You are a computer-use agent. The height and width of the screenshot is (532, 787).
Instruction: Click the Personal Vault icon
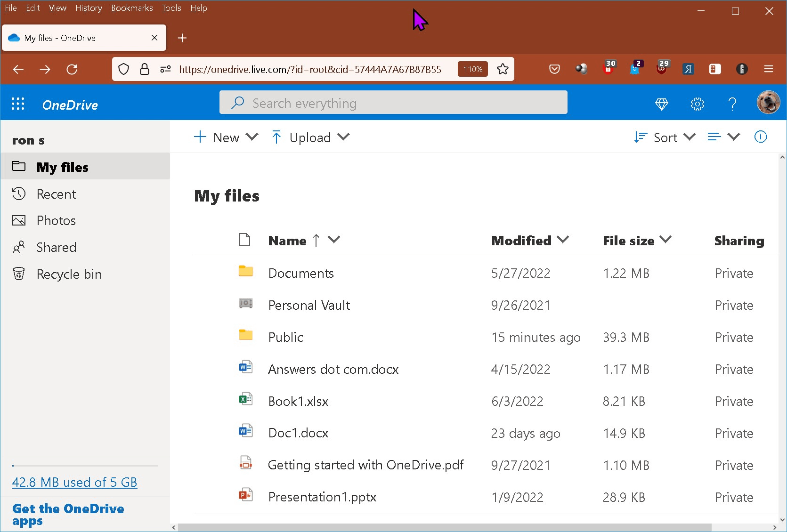(x=246, y=303)
